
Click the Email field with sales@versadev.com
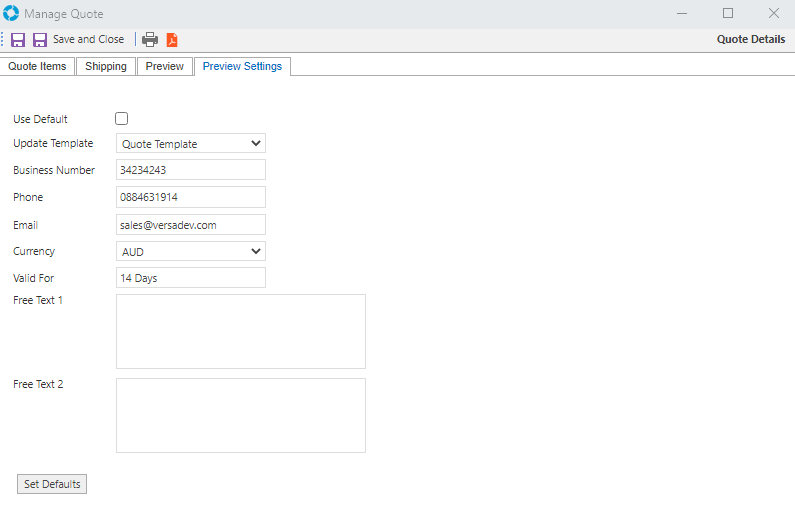[x=190, y=225]
